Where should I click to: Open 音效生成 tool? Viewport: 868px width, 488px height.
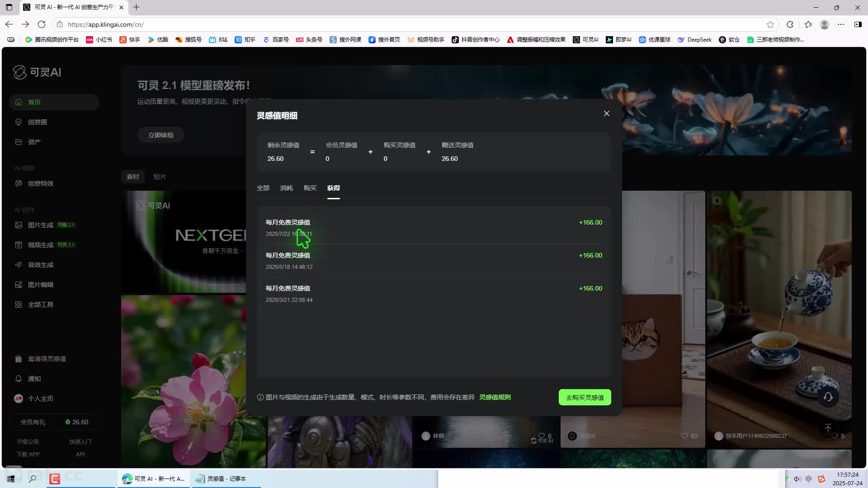pos(40,265)
